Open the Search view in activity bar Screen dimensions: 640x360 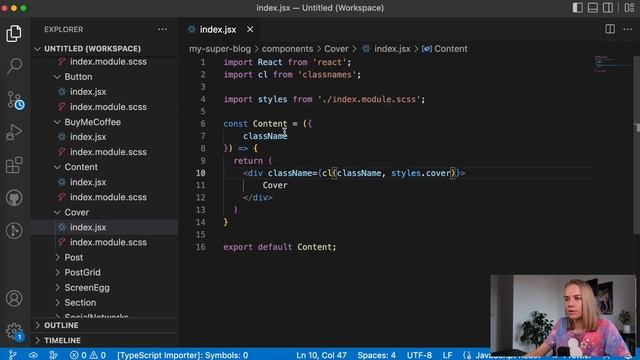(14, 66)
